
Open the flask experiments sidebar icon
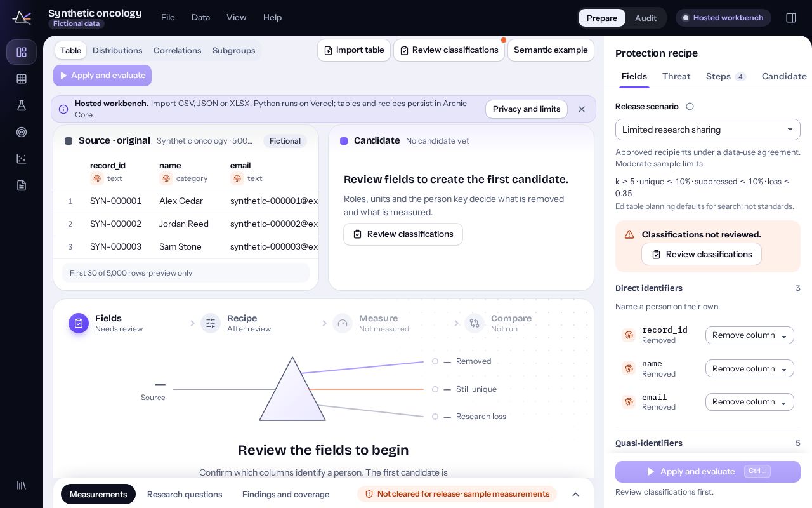[x=22, y=105]
